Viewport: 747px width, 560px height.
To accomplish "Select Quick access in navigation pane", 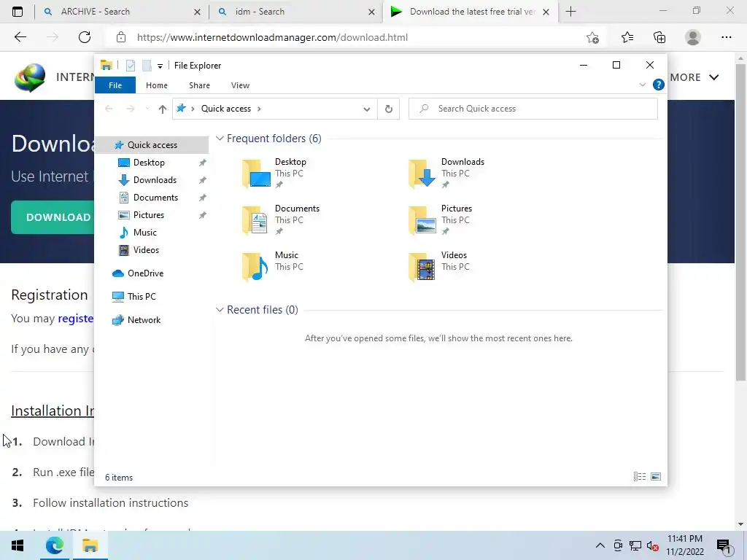I will (x=152, y=145).
